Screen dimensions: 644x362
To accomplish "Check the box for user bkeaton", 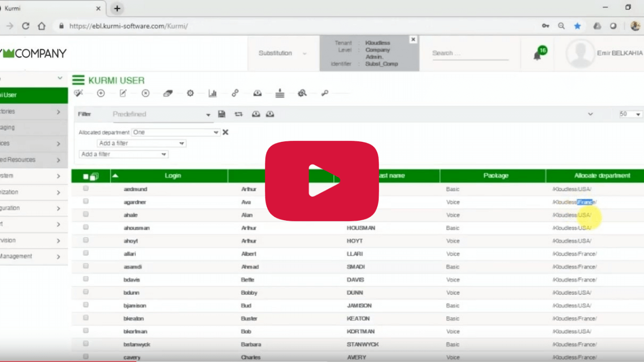I will click(x=86, y=318).
